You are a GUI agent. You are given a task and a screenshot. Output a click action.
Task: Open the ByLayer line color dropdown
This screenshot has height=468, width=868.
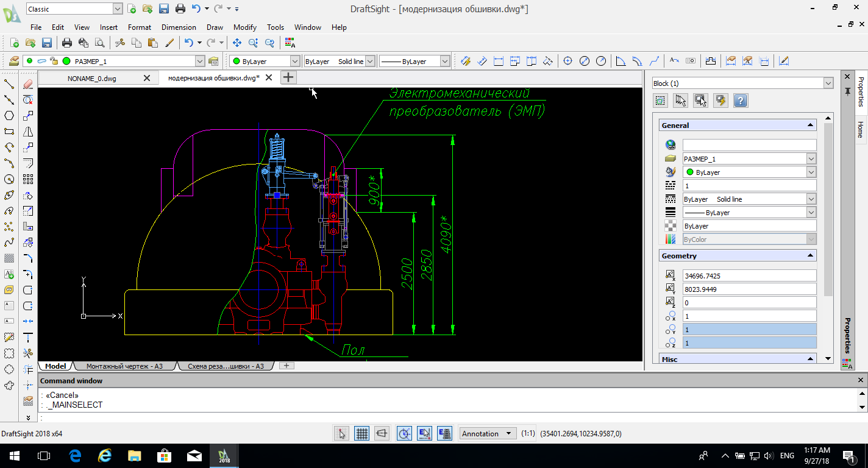pyautogui.click(x=295, y=61)
